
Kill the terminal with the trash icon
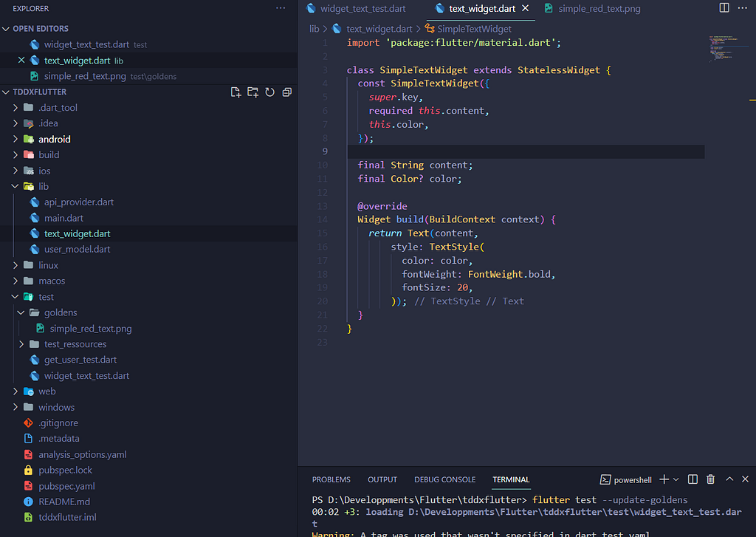[711, 479]
